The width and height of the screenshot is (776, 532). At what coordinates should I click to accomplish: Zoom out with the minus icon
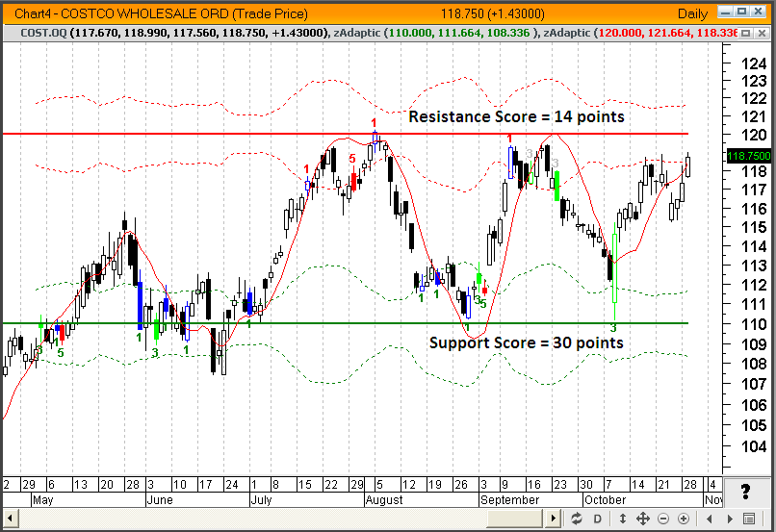coord(663,519)
